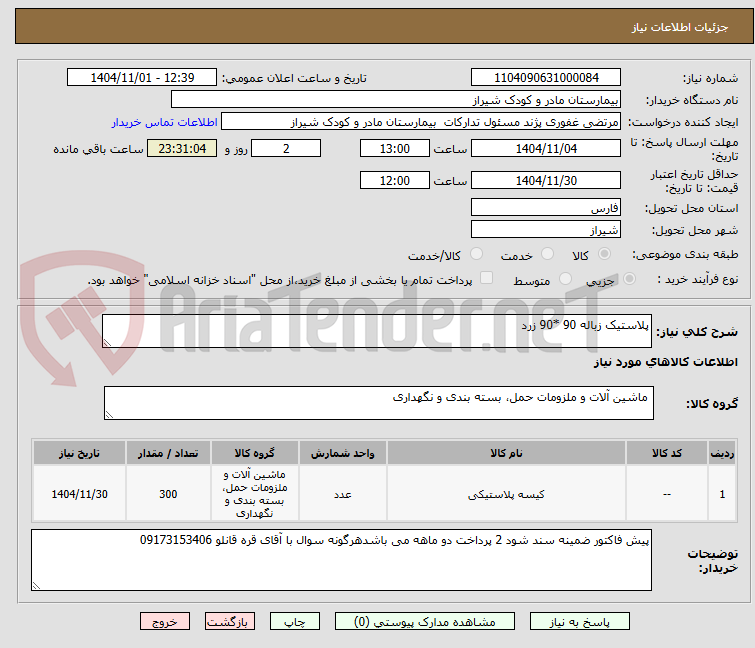Click the announcement date field 1404/11/01 - 12:39

pos(142,78)
